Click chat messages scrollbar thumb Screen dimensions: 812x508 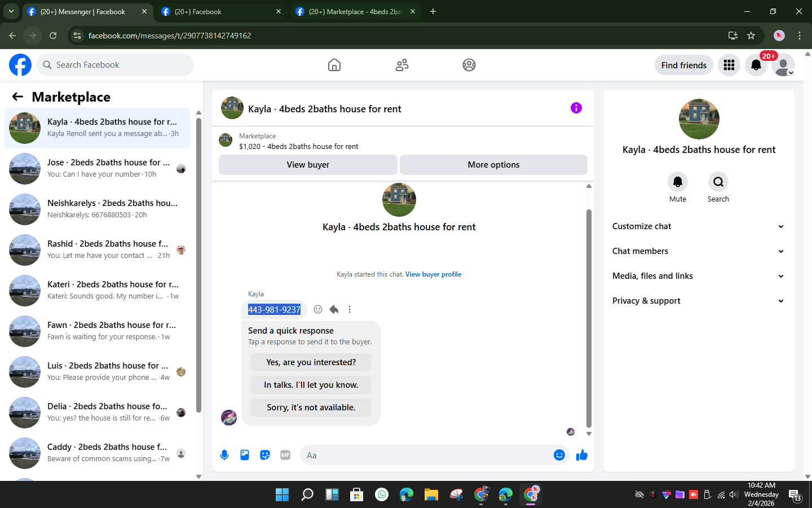pos(589,319)
